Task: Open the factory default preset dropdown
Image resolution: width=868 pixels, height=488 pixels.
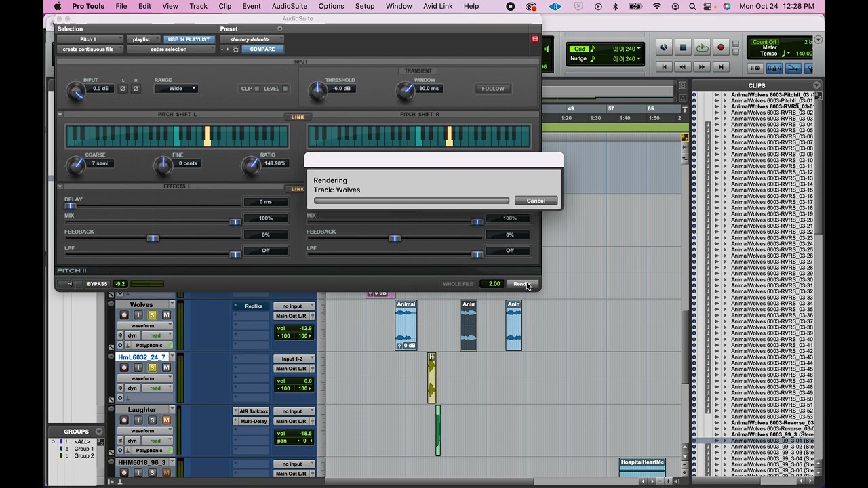Action: click(x=251, y=39)
